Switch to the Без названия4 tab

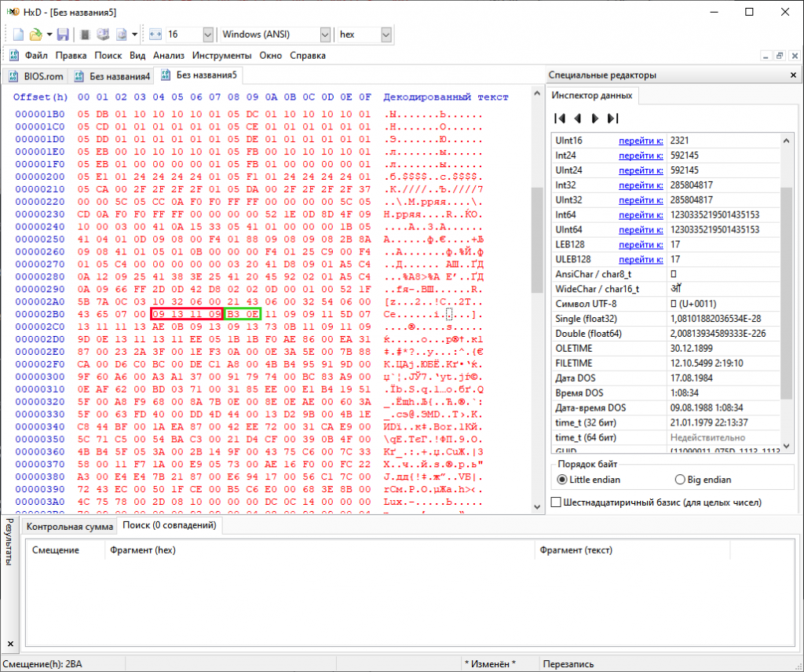113,76
